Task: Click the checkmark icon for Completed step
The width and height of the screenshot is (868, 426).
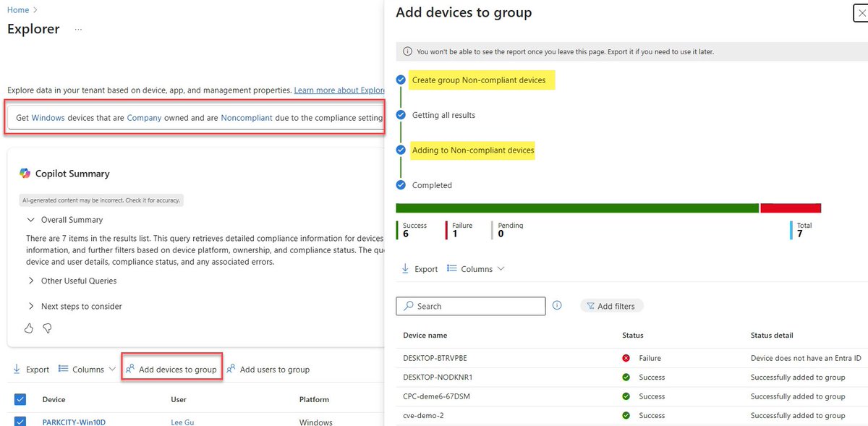Action: point(401,185)
